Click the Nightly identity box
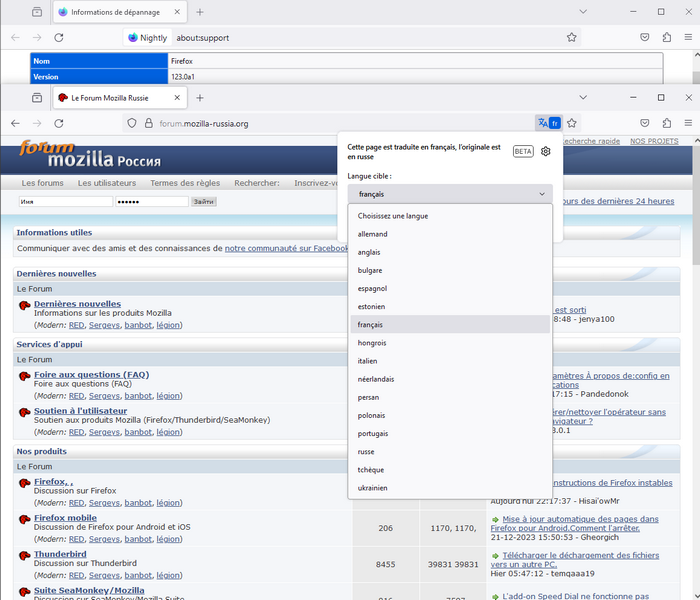Screen dimensions: 700x600 (x=148, y=38)
